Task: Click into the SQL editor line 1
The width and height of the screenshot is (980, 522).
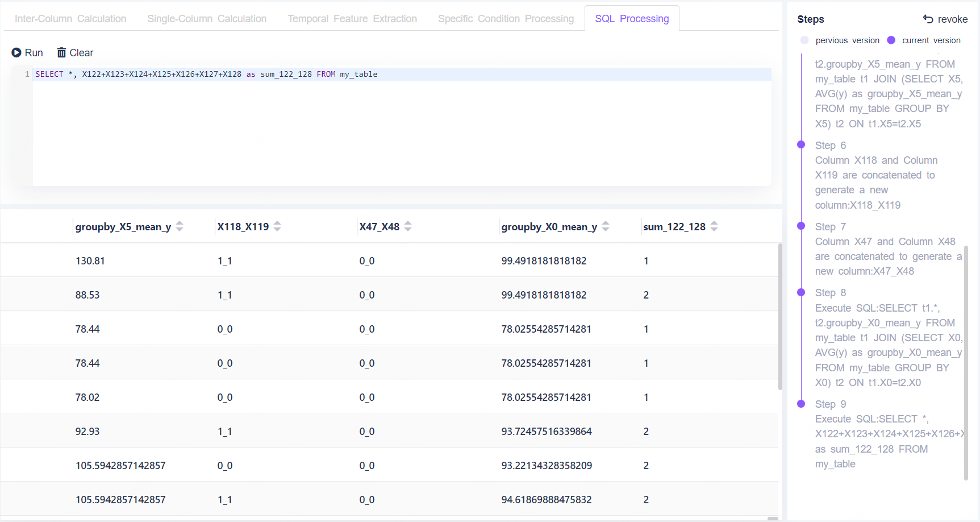Action: point(402,74)
